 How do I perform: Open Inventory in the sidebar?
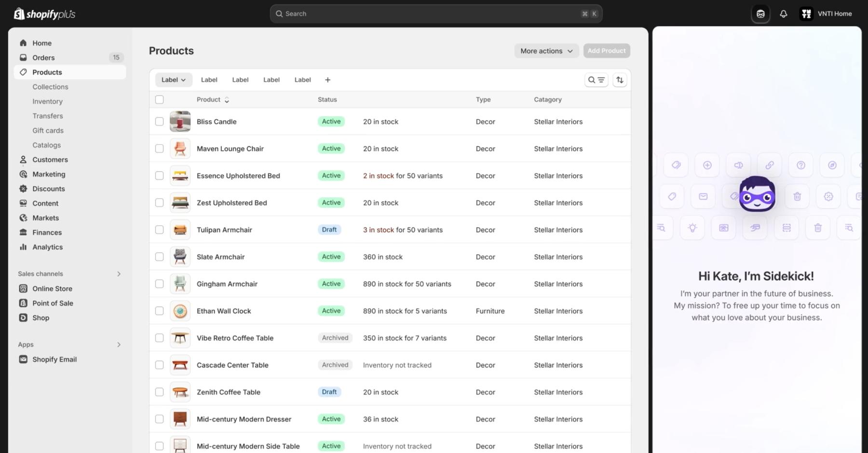click(47, 101)
